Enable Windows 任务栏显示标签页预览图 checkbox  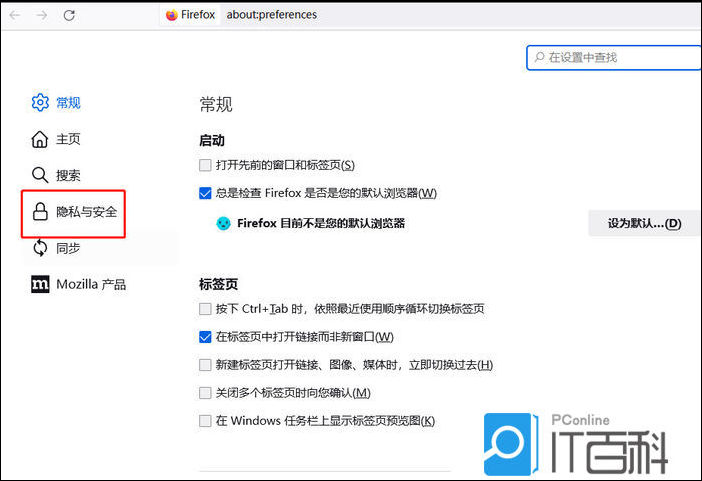coord(205,421)
